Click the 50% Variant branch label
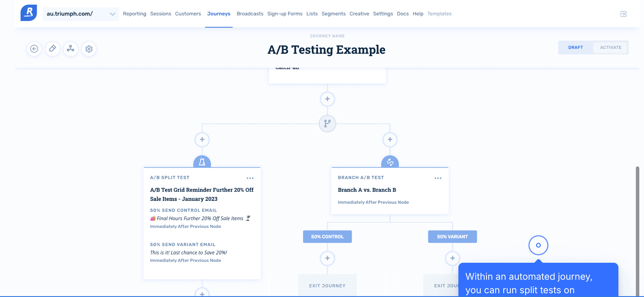 point(452,237)
